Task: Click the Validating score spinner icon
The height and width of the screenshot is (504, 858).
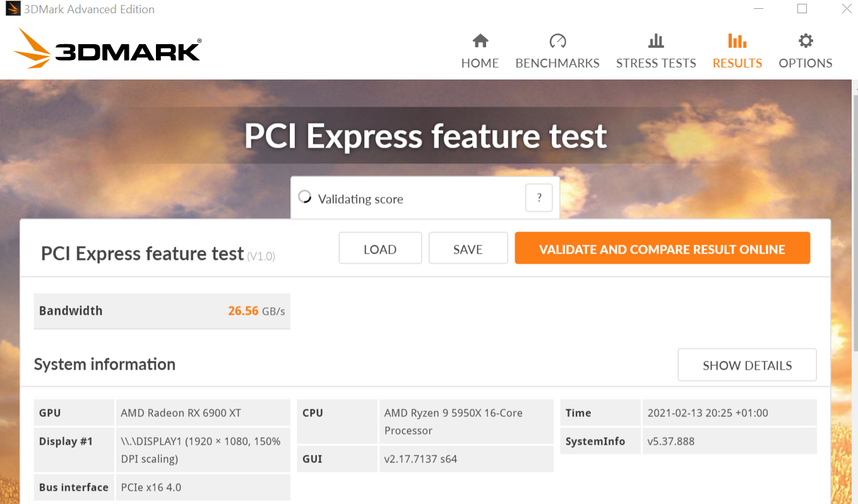Action: click(305, 197)
